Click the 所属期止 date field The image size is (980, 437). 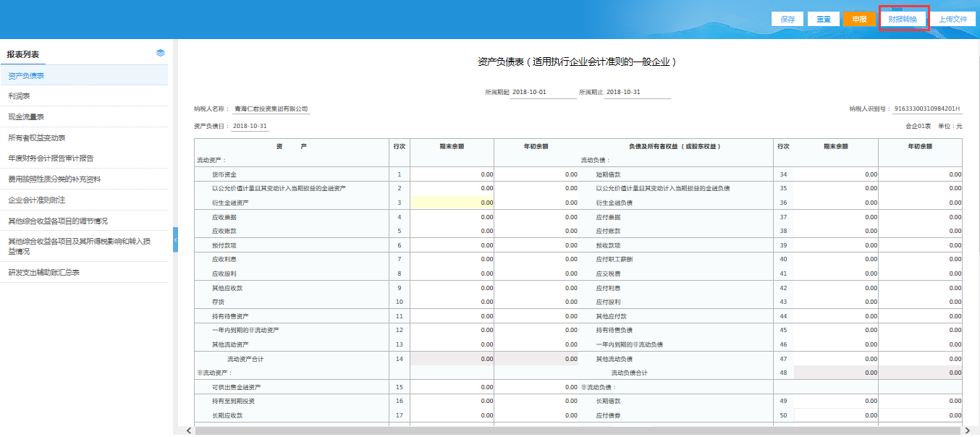637,93
